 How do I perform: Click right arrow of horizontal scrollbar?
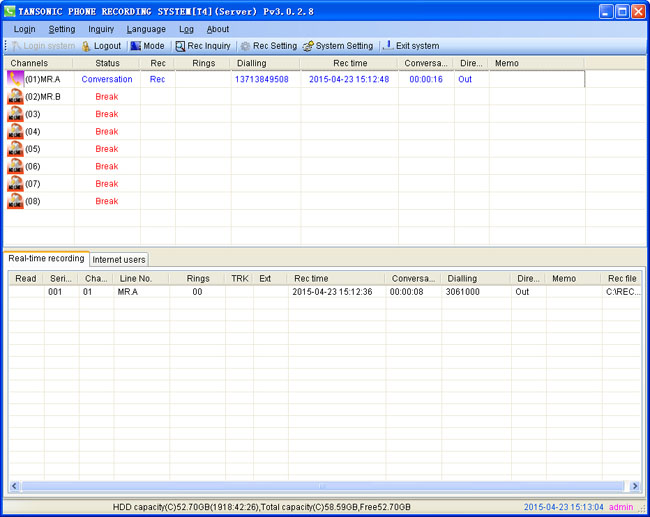(x=635, y=486)
